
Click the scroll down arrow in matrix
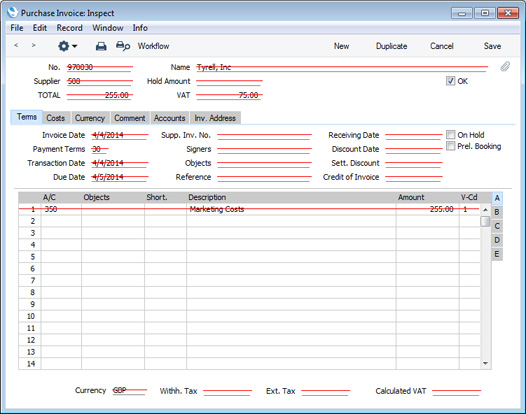click(x=485, y=363)
